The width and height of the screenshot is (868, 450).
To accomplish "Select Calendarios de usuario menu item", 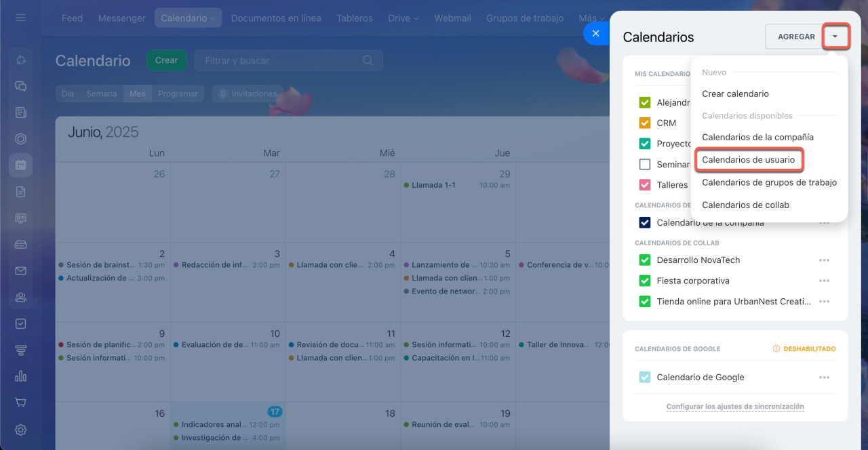I will click(749, 160).
